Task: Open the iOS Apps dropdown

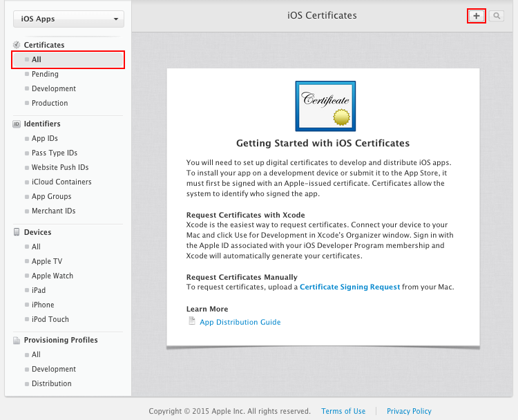Action: [x=68, y=19]
